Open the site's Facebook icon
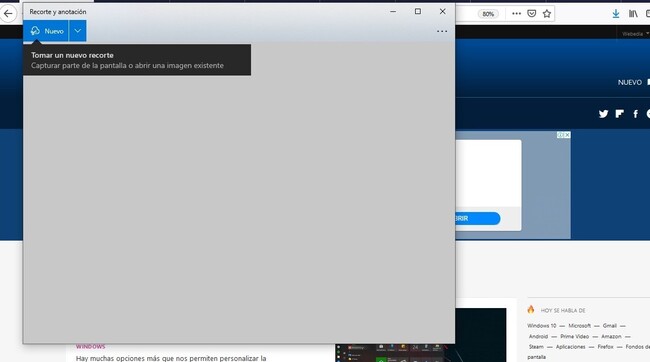650x362 pixels. 635,114
